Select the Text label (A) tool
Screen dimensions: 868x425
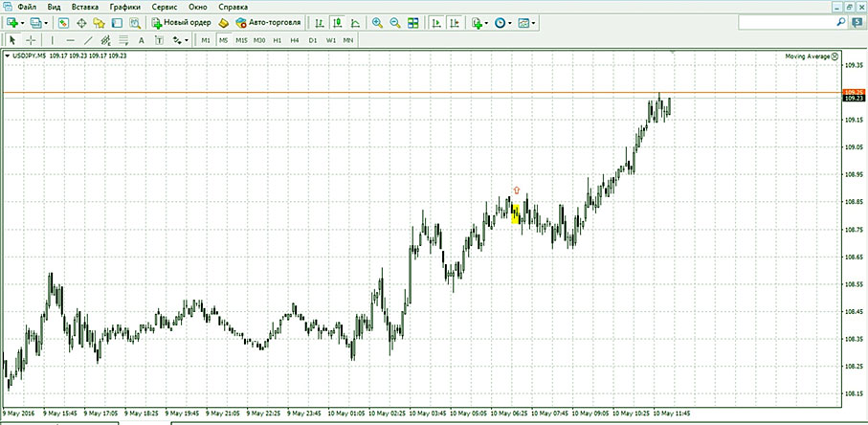(142, 40)
